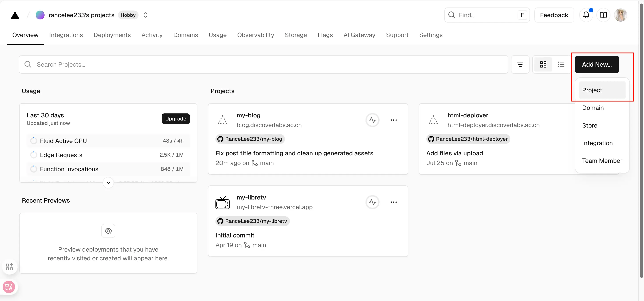Click the Vercel triangle logo

click(15, 15)
